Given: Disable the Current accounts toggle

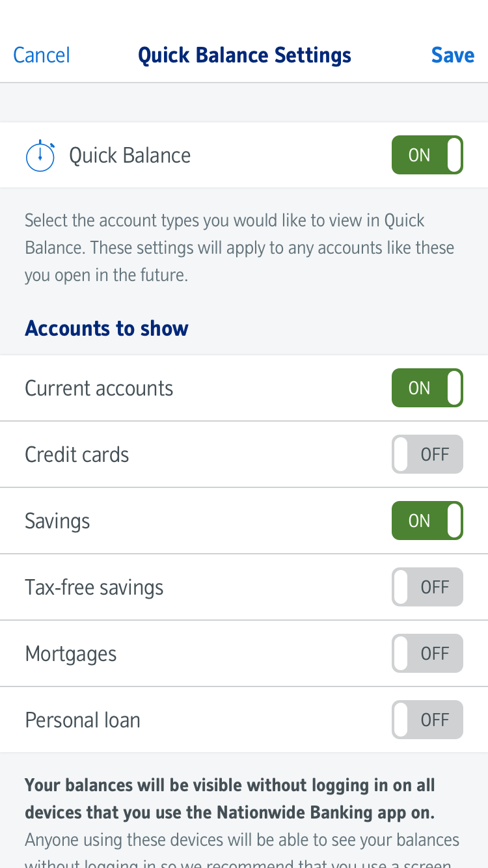Looking at the screenshot, I should point(427,388).
